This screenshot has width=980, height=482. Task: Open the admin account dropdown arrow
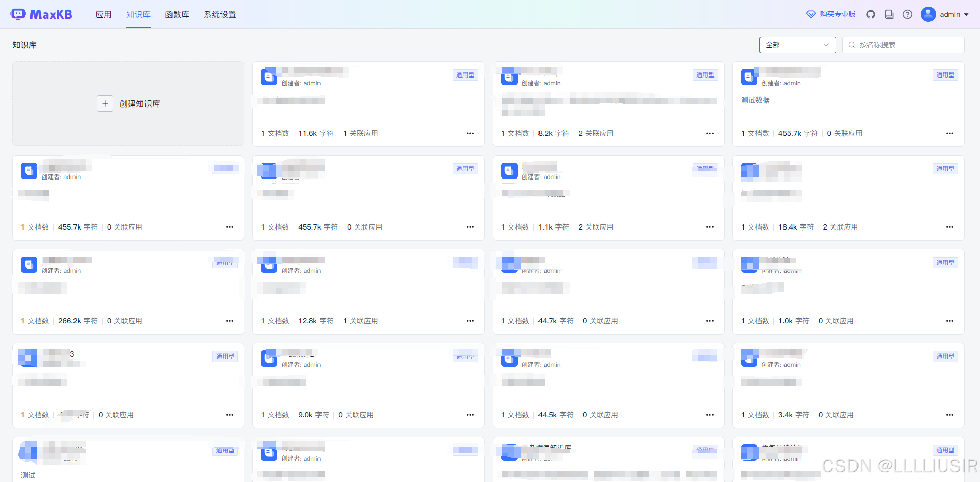pyautogui.click(x=966, y=14)
